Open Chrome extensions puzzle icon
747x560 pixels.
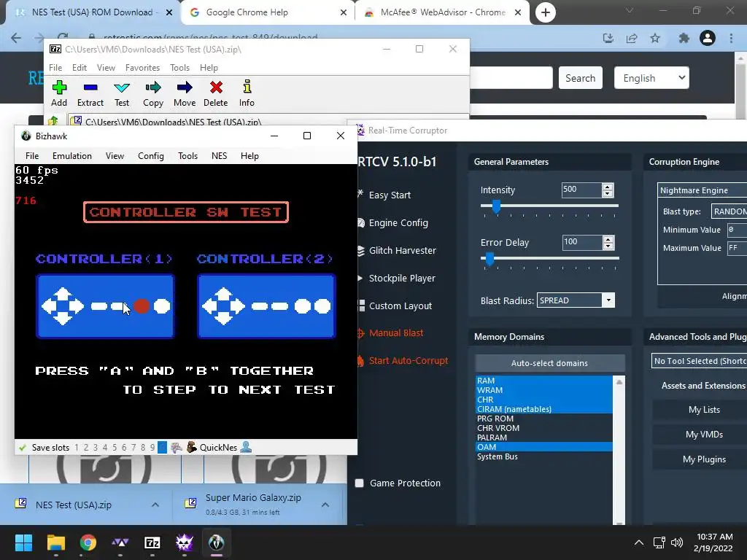tap(684, 38)
